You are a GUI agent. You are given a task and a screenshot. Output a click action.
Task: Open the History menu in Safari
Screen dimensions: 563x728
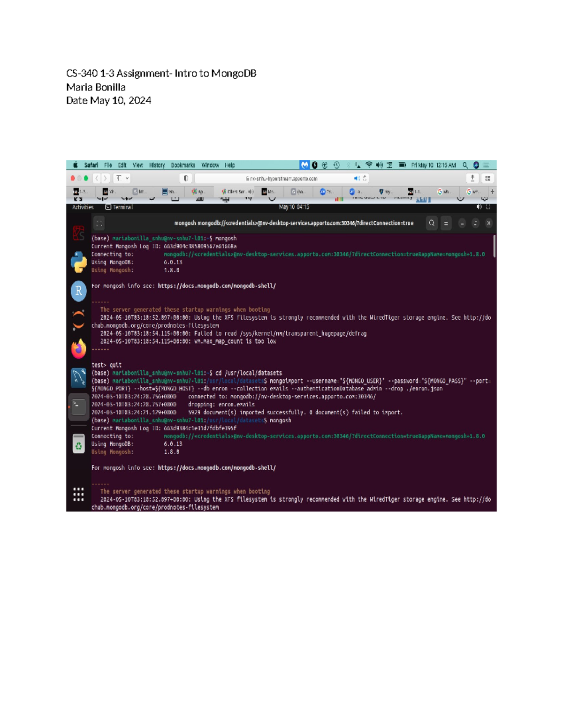(156, 165)
